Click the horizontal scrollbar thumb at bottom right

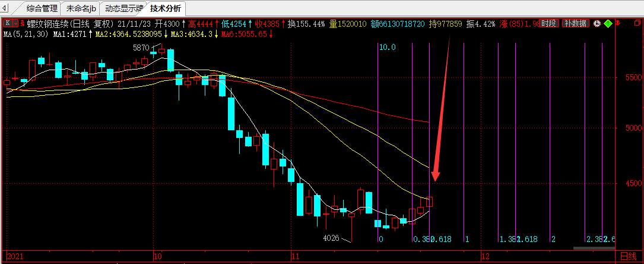(x=594, y=248)
